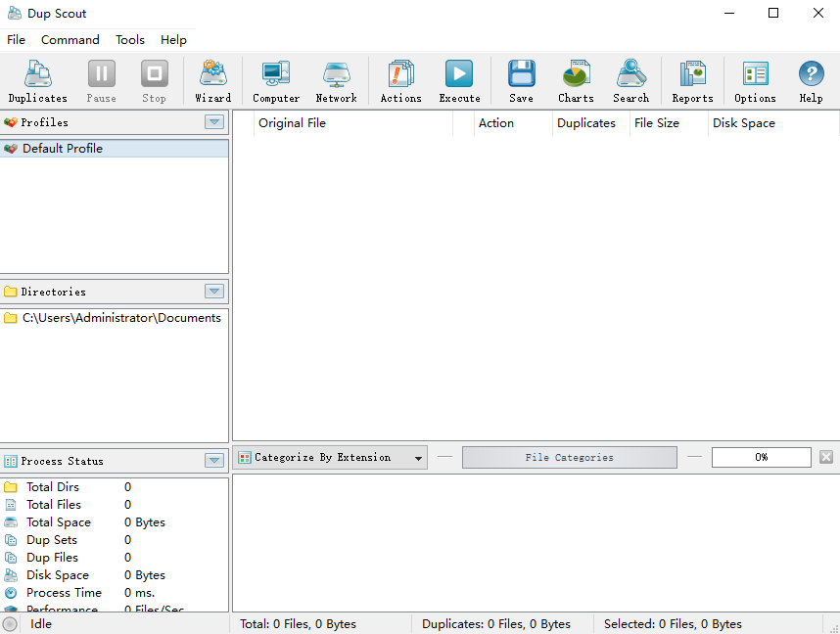Open the Wizard tool
840x634 pixels.
(212, 81)
